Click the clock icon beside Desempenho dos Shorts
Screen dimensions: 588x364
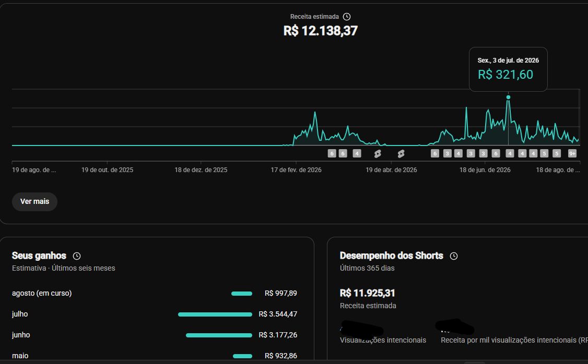(x=454, y=256)
